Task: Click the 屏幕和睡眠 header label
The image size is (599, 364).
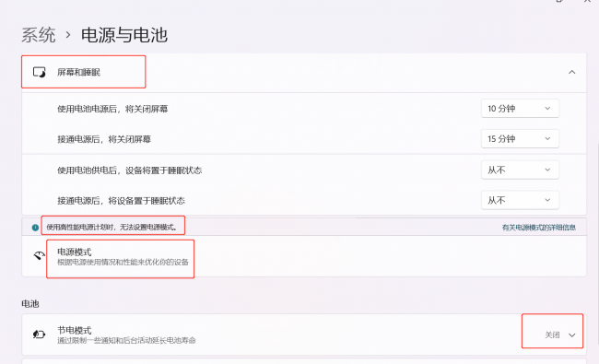Action: point(78,72)
